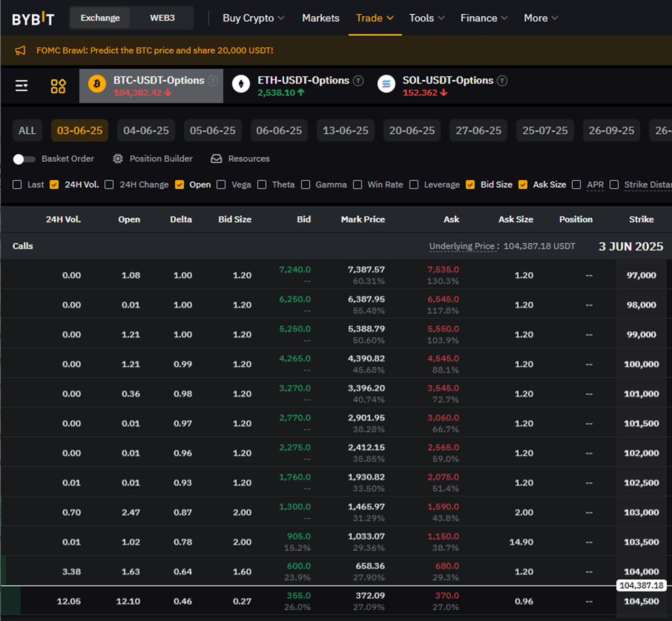
Task: Click the T icon beside ETH-USDT-Options
Action: click(x=359, y=81)
